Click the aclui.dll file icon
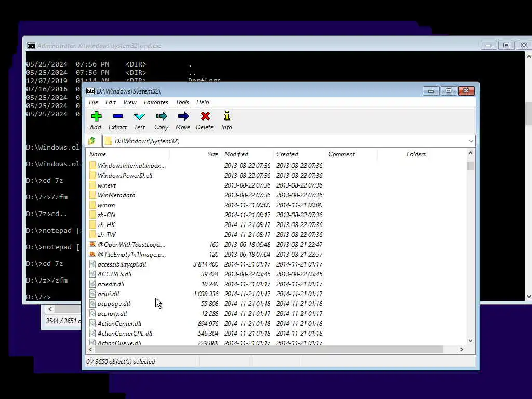 point(92,294)
